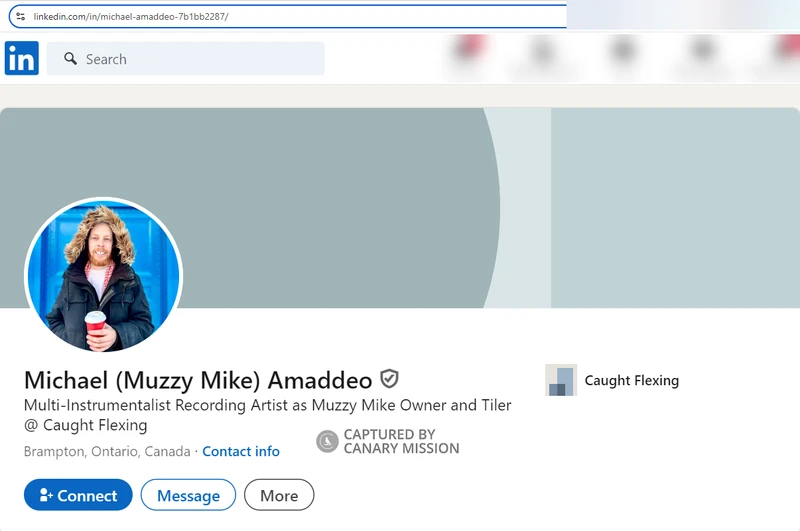
Task: Click the magnifying glass search icon
Action: coord(70,59)
